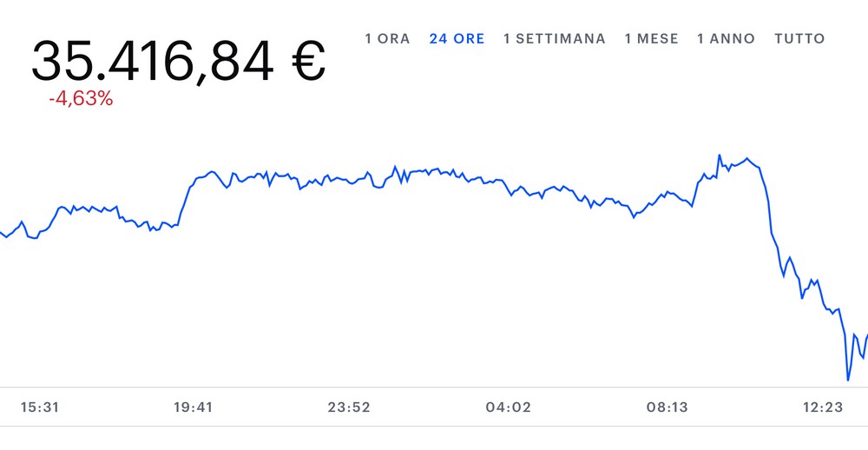Select the 15:31 time axis label
Image resolution: width=868 pixels, height=450 pixels.
(x=40, y=407)
